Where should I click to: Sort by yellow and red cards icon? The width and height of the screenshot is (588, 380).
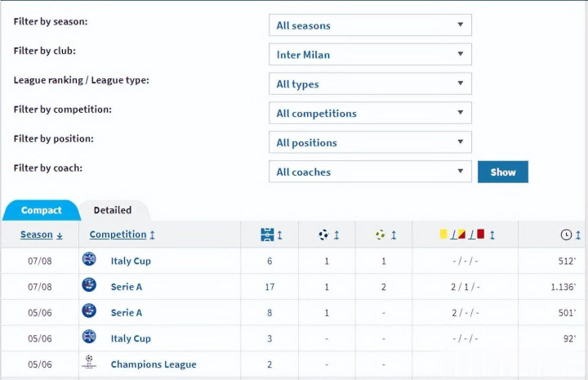coord(462,235)
